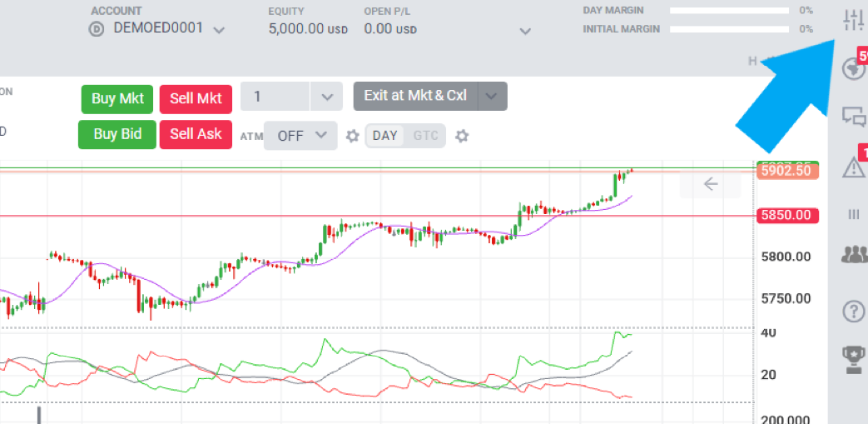Open the globe news icon in sidebar
The image size is (868, 424).
[x=853, y=69]
